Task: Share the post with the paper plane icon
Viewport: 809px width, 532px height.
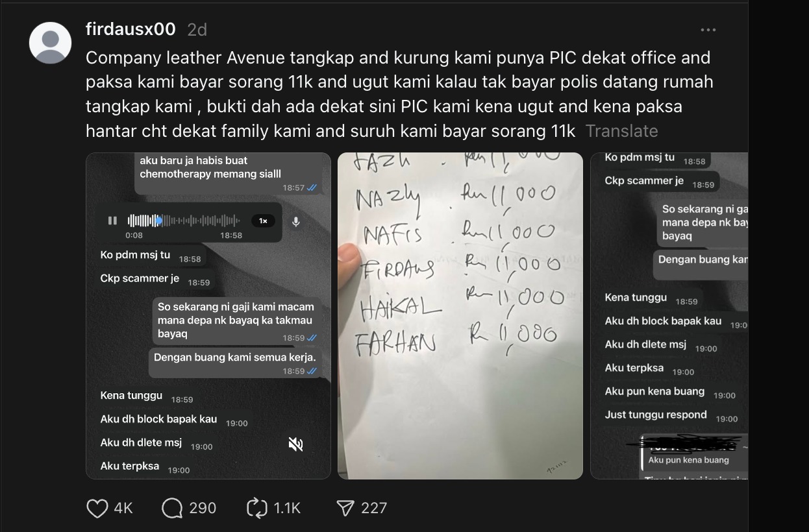Action: [x=345, y=508]
